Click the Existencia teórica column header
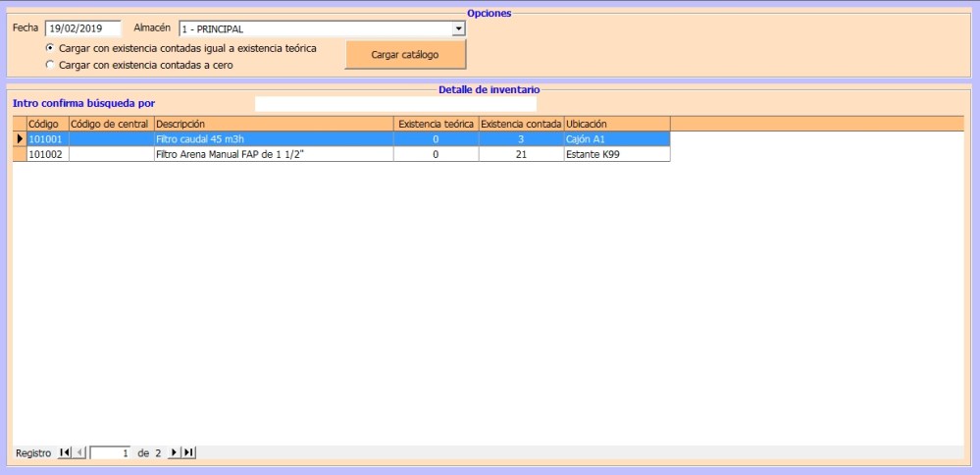 [436, 124]
